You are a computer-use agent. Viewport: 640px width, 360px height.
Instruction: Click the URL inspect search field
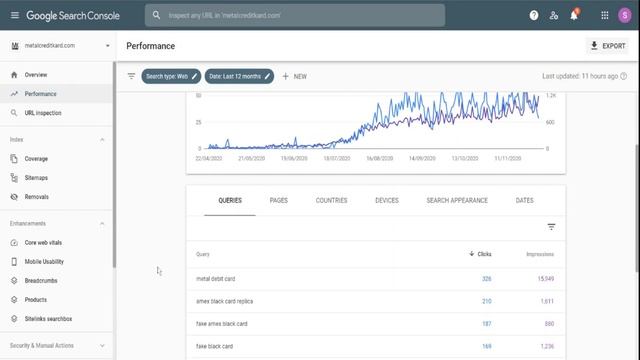(295, 16)
